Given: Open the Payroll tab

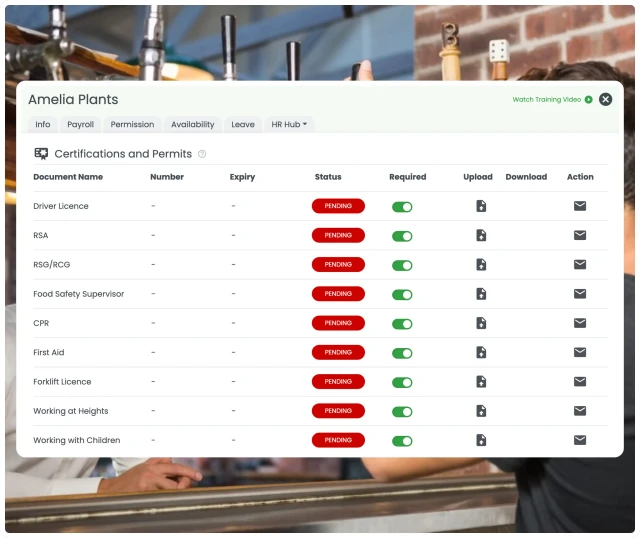Looking at the screenshot, I should coord(80,125).
